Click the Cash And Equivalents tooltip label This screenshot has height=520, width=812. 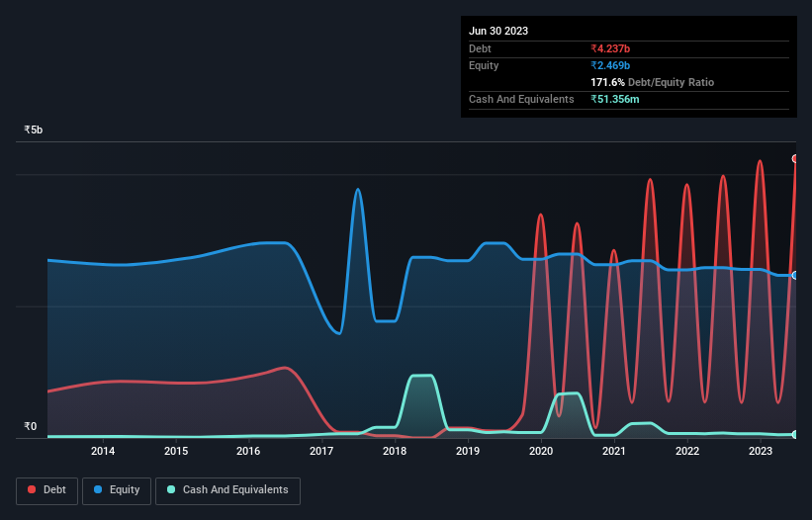tap(521, 99)
